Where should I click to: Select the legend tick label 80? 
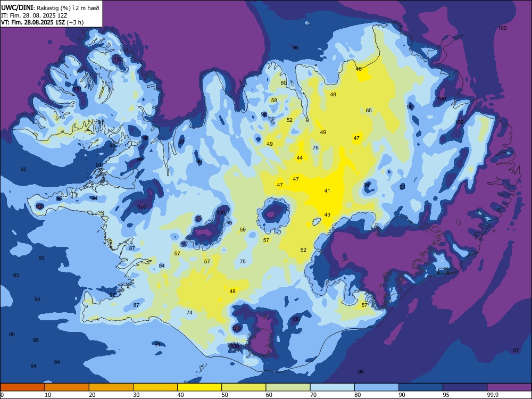[358, 395]
